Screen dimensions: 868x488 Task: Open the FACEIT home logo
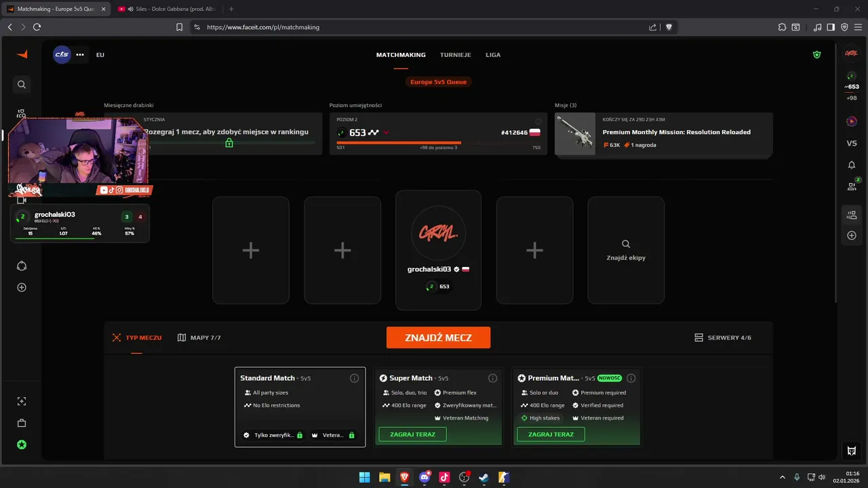point(22,54)
